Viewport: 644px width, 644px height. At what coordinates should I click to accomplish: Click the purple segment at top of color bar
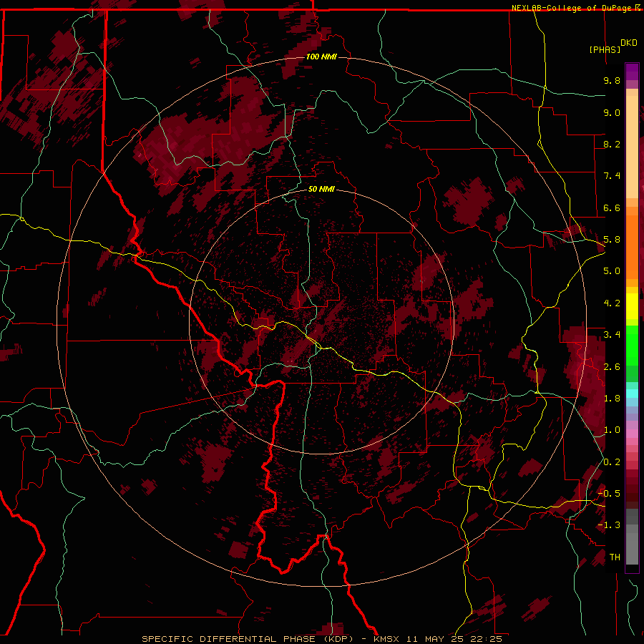[x=632, y=72]
